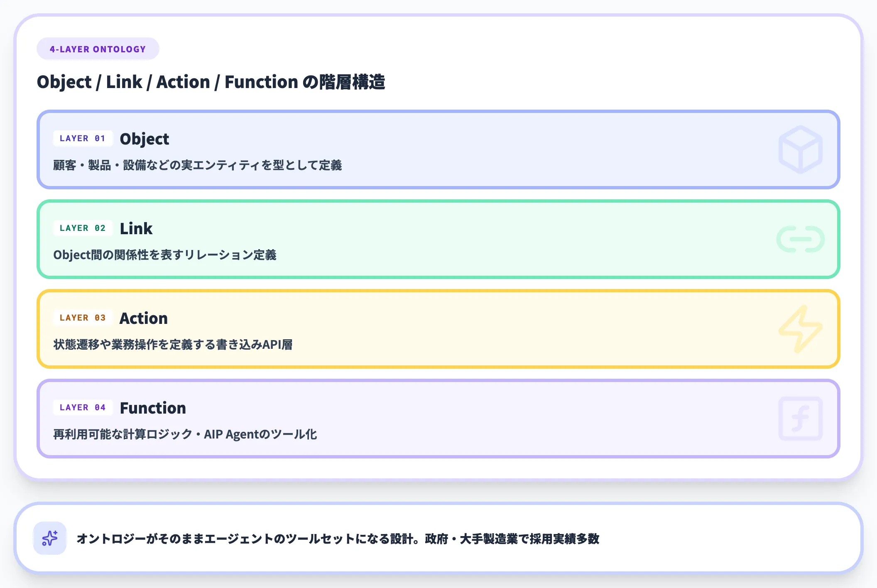Click the Link layer title
This screenshot has width=877, height=588.
[136, 229]
